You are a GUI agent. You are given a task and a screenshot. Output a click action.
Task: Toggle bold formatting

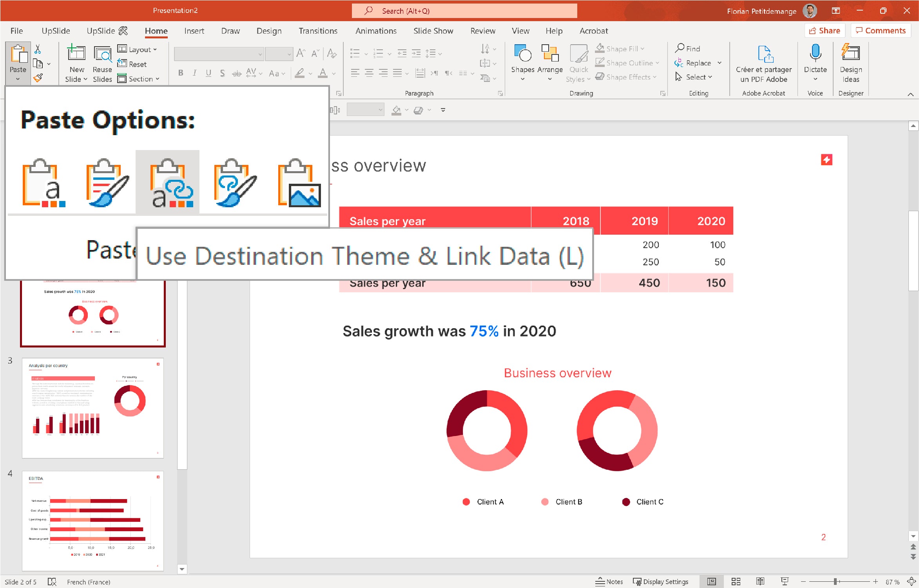[181, 73]
